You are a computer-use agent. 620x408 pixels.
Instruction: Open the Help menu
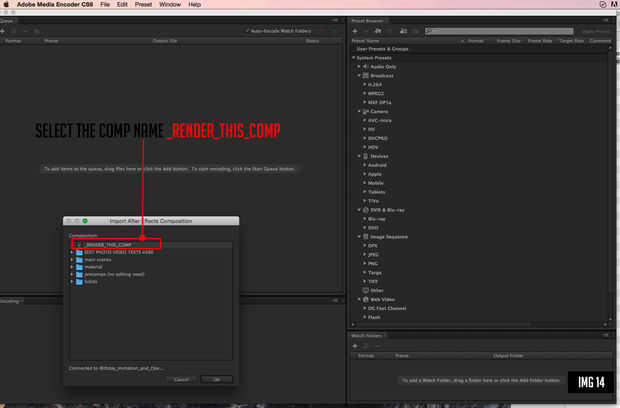[x=194, y=4]
